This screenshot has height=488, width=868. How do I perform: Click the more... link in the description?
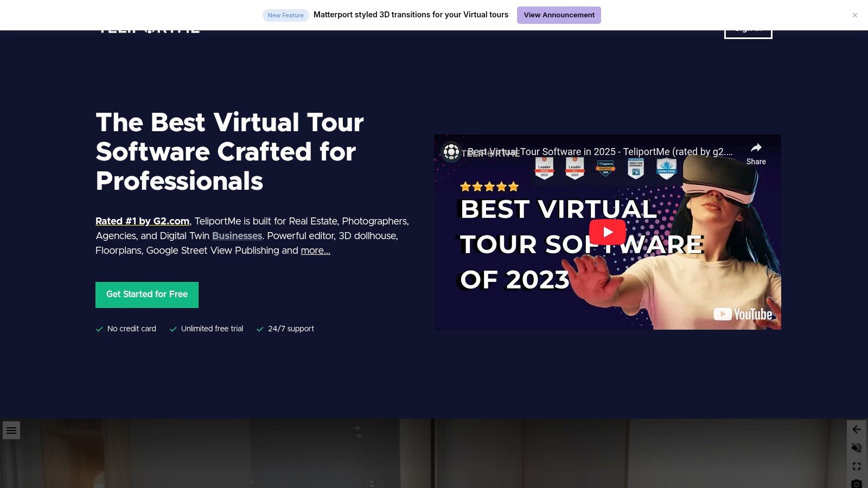tap(315, 251)
